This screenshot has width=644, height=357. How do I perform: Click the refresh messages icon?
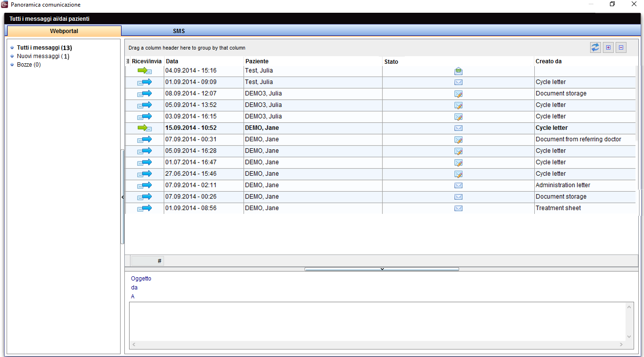click(x=595, y=47)
